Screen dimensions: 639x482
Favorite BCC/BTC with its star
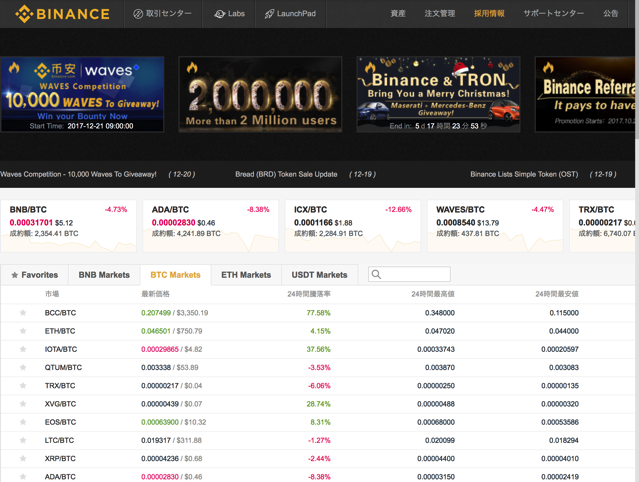click(x=23, y=313)
